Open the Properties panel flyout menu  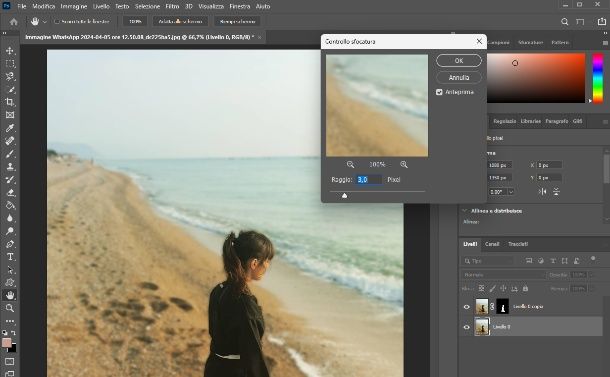tap(605, 121)
